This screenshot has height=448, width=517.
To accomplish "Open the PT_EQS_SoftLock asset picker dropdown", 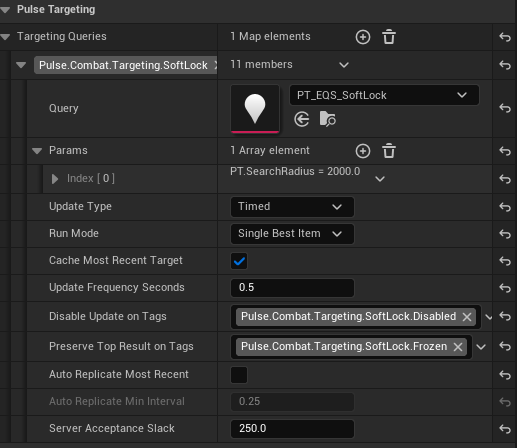I will point(384,95).
